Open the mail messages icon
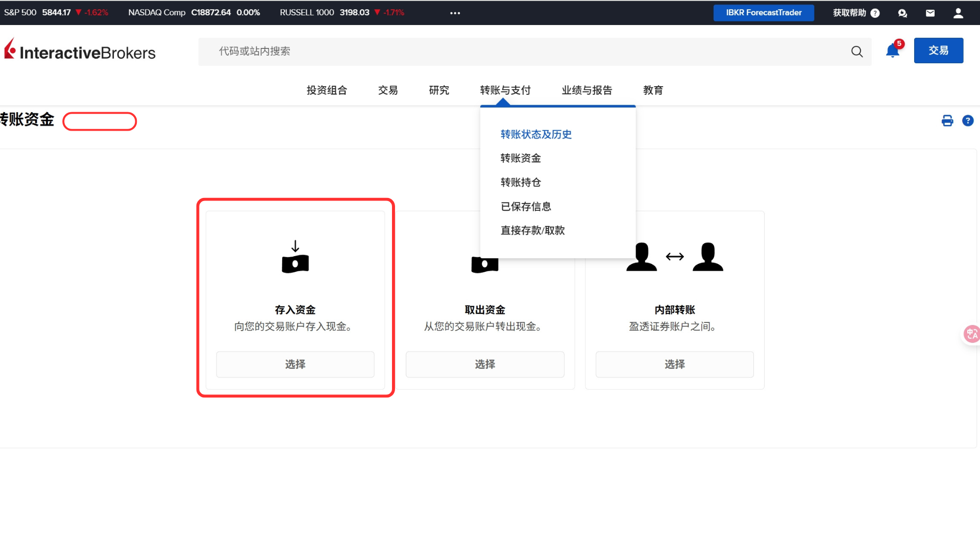The image size is (980, 551). point(930,13)
